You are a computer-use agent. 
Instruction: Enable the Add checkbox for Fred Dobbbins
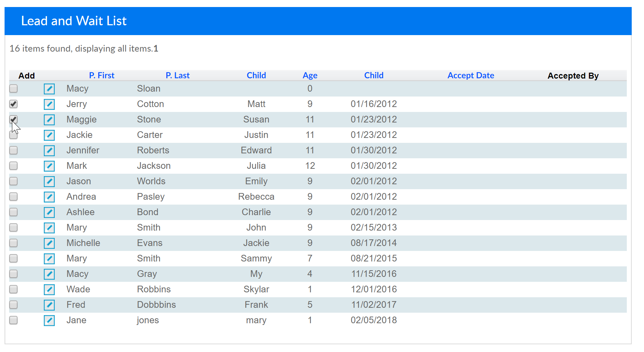point(13,305)
